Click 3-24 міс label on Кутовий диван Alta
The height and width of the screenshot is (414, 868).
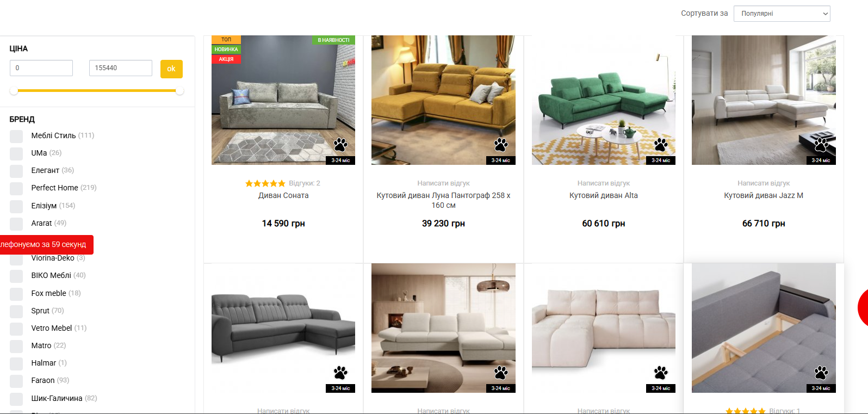pyautogui.click(x=661, y=160)
